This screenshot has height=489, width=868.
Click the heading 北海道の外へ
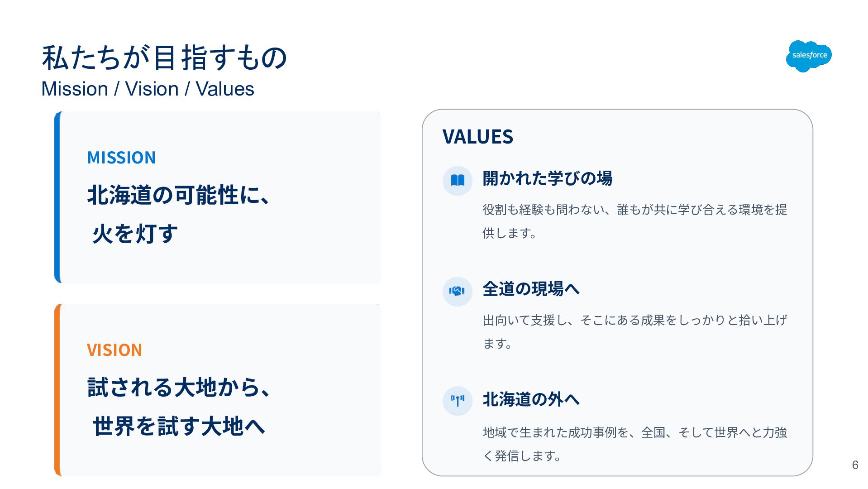tap(531, 399)
